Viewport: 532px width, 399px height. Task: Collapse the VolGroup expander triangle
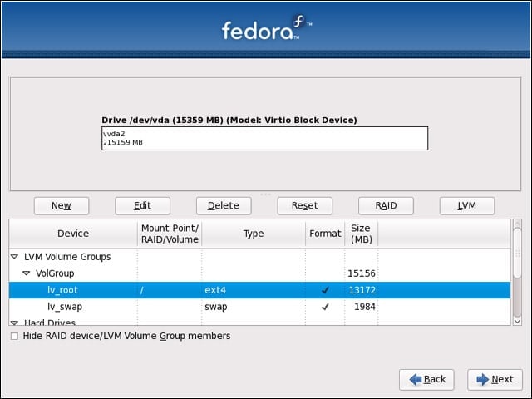pos(26,273)
